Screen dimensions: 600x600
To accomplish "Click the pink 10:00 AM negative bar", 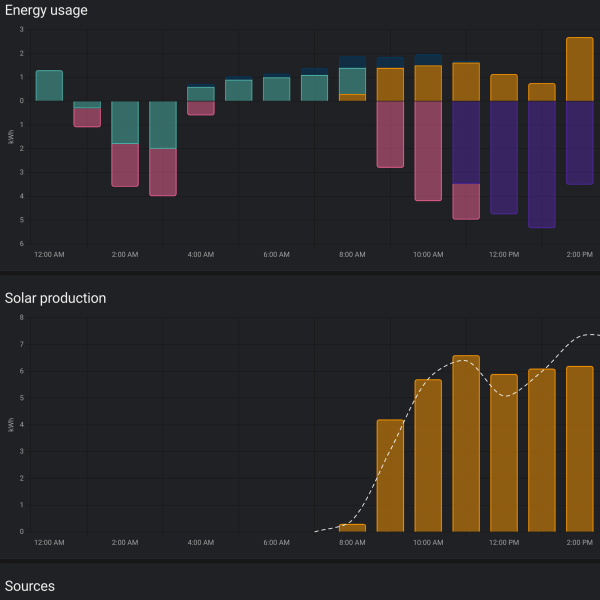I will click(428, 151).
